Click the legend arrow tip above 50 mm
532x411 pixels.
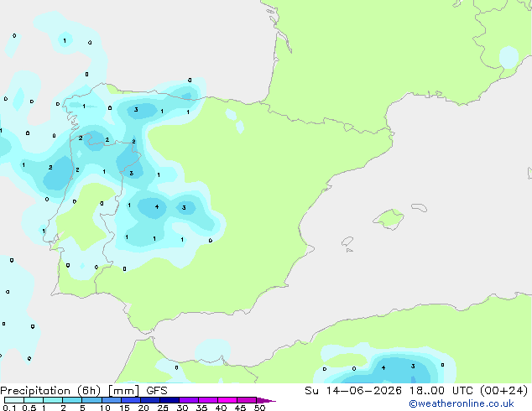[x=266, y=400]
